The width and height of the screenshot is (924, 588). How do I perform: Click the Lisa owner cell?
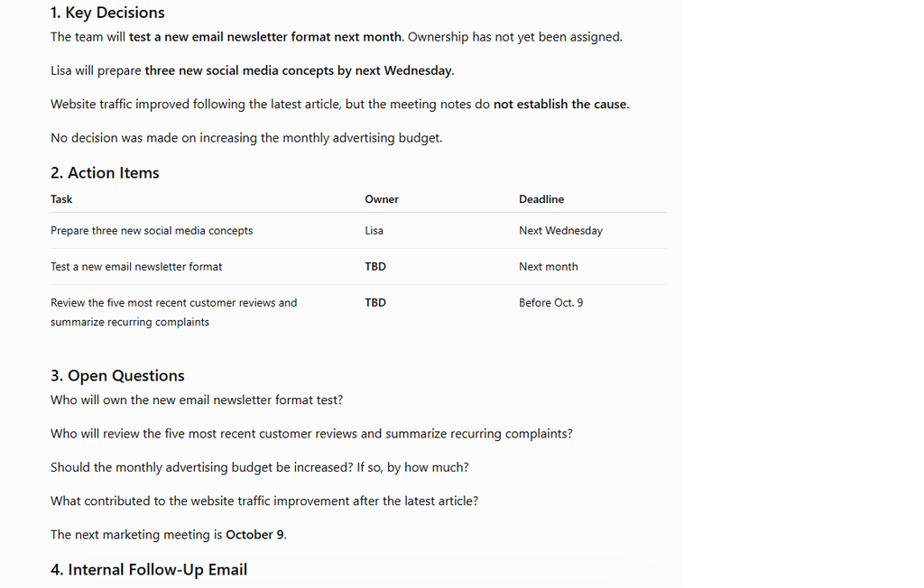[x=374, y=230]
